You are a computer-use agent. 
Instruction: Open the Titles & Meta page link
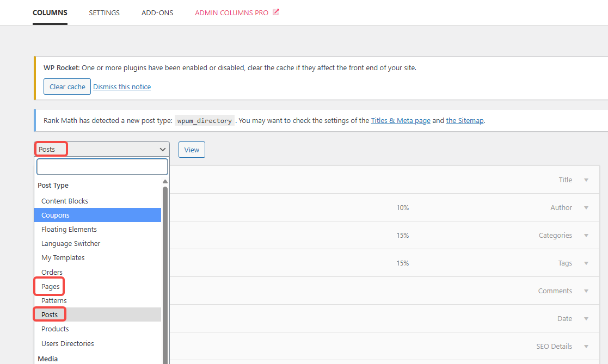[400, 120]
